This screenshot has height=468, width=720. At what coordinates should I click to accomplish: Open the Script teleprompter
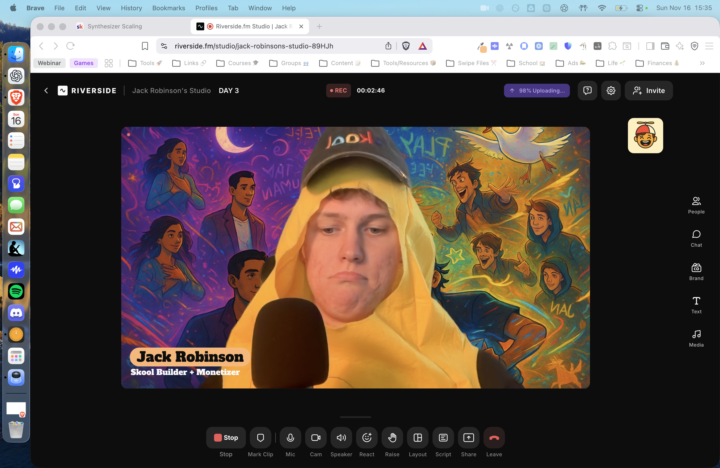pyautogui.click(x=443, y=437)
